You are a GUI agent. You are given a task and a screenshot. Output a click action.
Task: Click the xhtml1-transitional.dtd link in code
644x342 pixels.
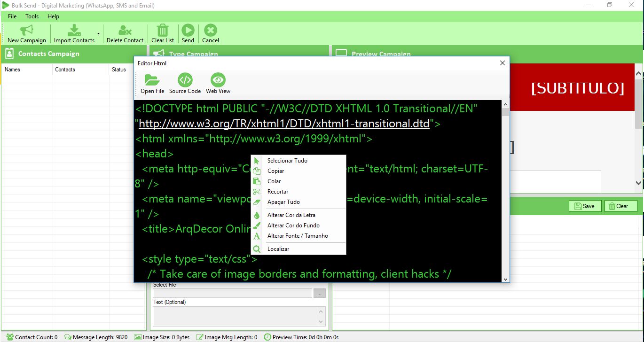point(284,124)
